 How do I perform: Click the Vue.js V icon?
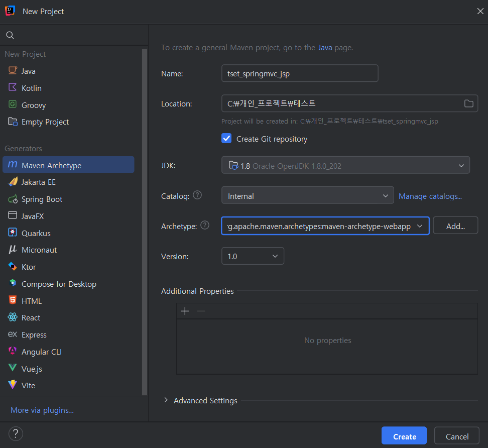(x=13, y=368)
